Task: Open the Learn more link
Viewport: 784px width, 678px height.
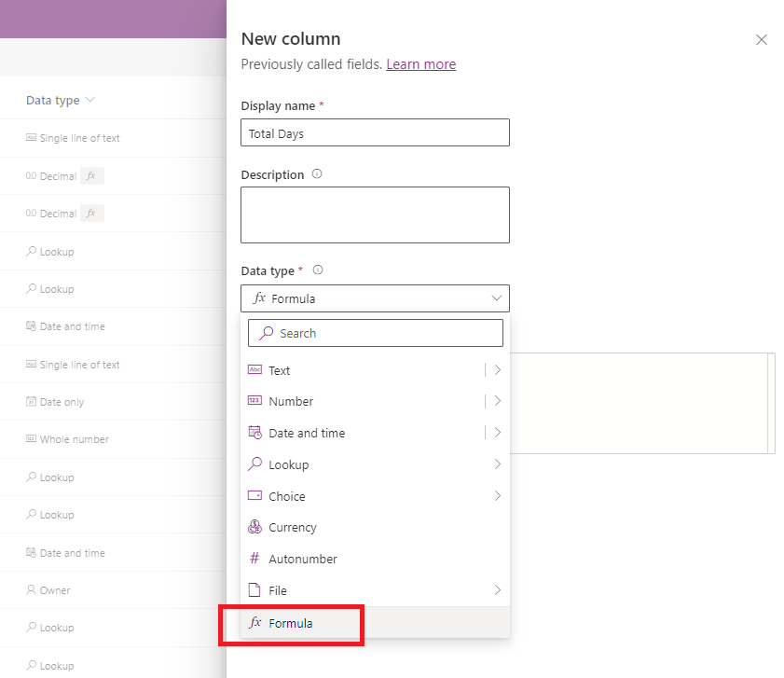Action: pyautogui.click(x=420, y=64)
